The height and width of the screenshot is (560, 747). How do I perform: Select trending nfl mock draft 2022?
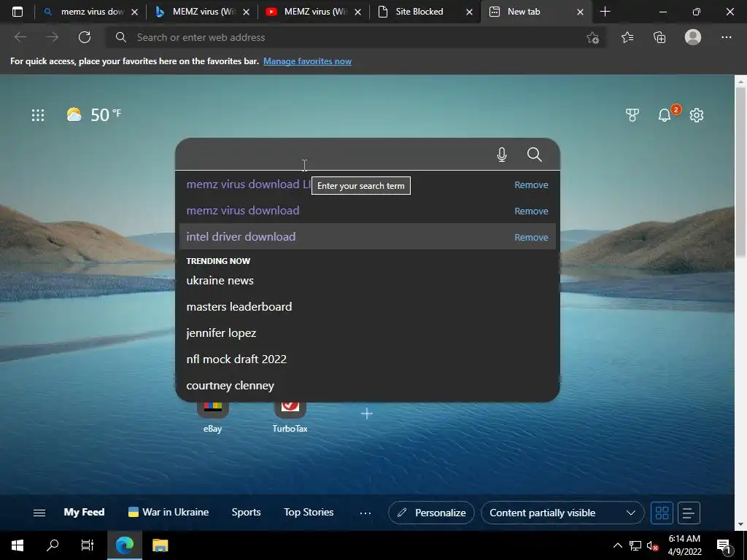tap(368, 359)
